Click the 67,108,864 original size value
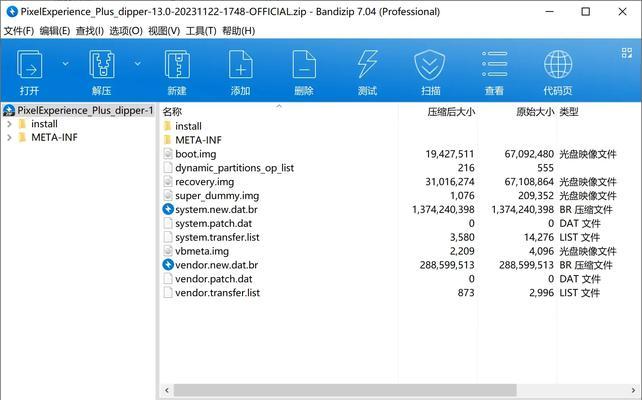 (529, 182)
